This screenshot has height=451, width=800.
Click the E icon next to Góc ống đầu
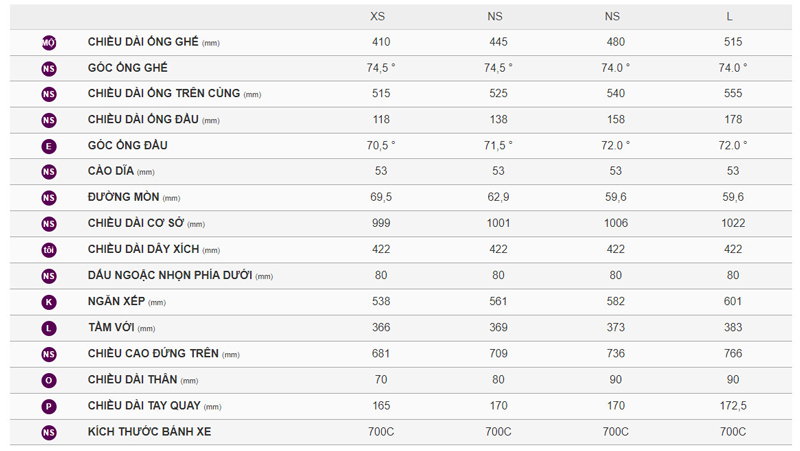click(x=49, y=146)
